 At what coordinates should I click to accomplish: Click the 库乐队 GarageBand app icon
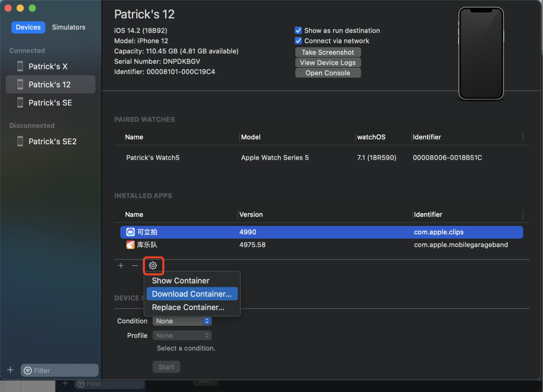click(130, 245)
